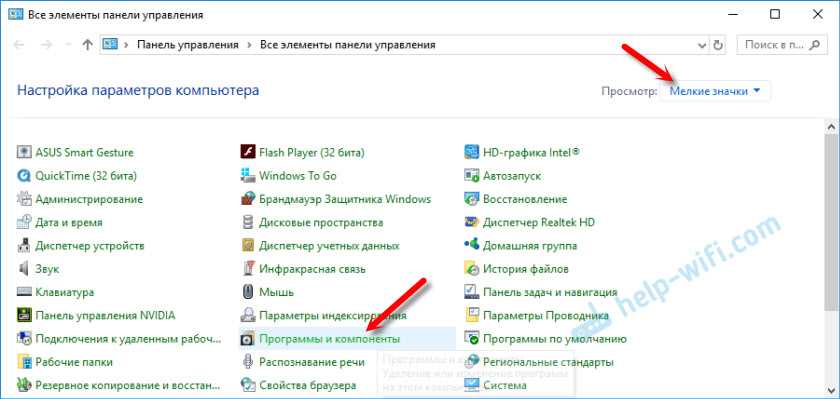Open the Просмотр Мелкие значки dropdown
The image size is (840, 399).
click(x=715, y=91)
